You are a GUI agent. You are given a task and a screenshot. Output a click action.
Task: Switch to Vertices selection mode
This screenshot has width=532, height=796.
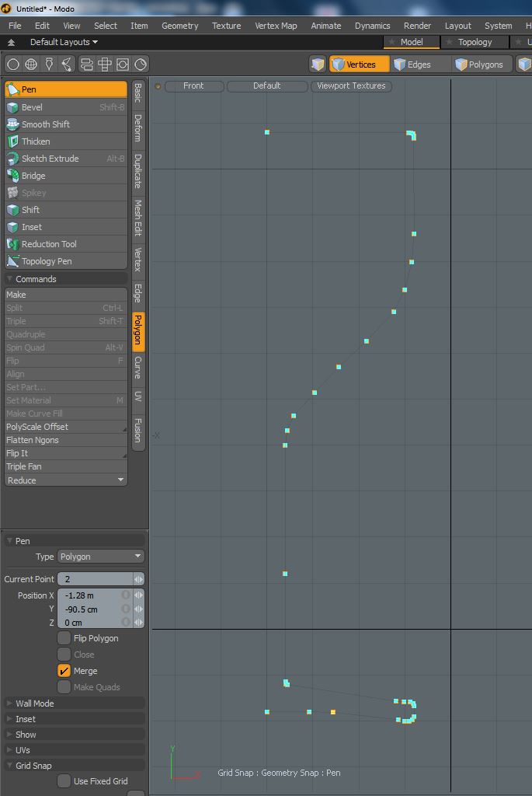360,65
